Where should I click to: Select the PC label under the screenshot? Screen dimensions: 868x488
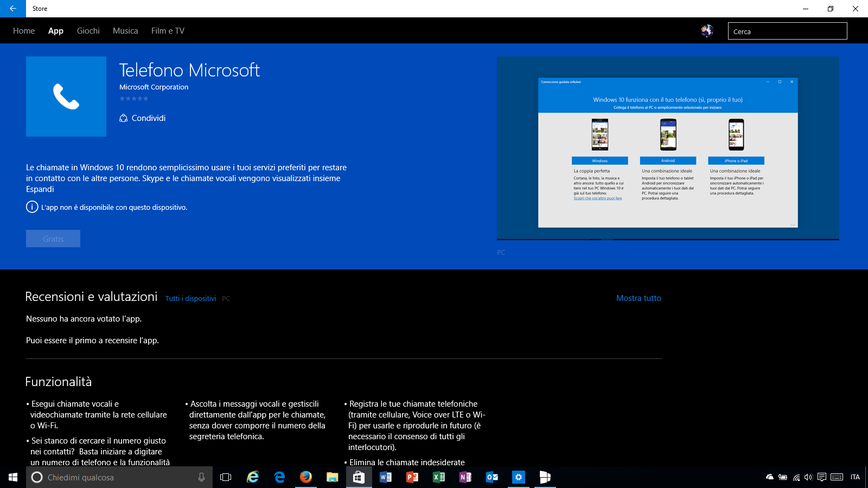(x=501, y=253)
